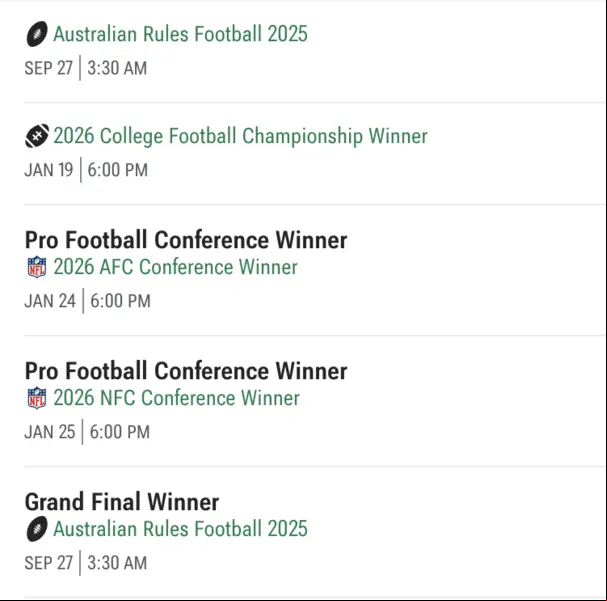Screen dimensions: 607x601
Task: Open the topmost Australian Rules Football 2025 link
Action: [x=180, y=34]
